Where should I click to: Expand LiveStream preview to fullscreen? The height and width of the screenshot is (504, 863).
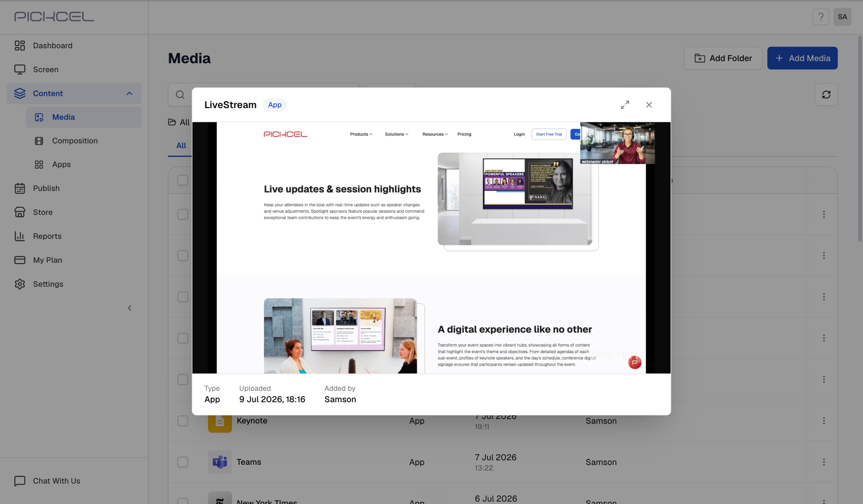pyautogui.click(x=625, y=105)
